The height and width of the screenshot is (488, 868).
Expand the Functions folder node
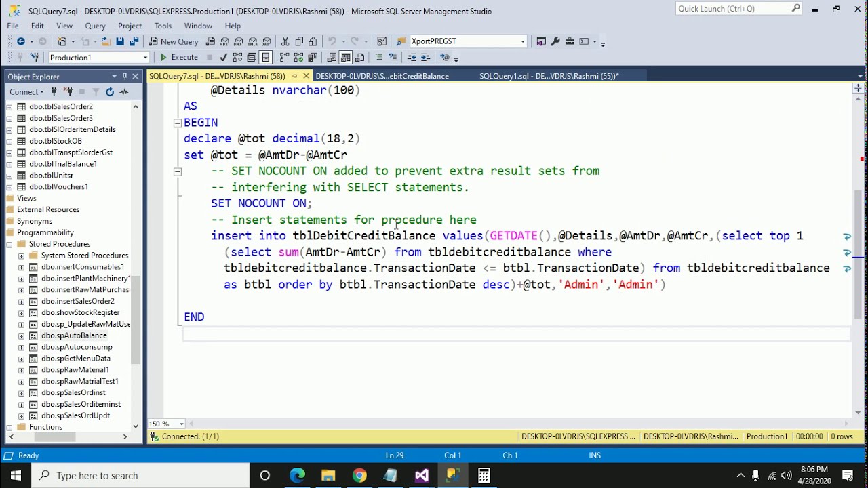tap(9, 427)
